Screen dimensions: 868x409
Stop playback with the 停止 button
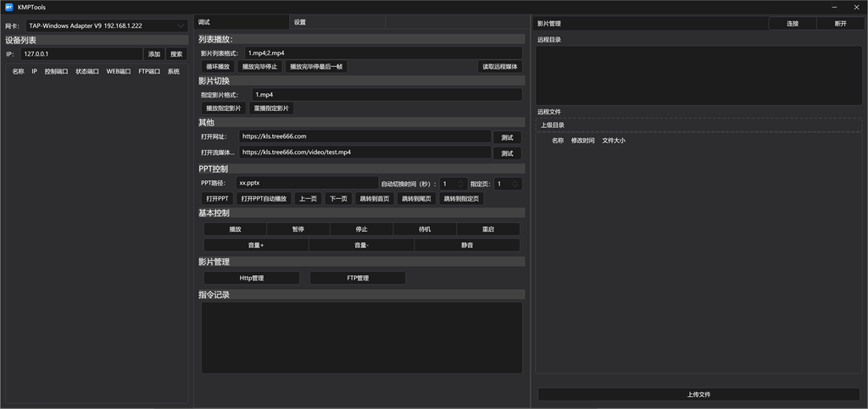tap(361, 229)
